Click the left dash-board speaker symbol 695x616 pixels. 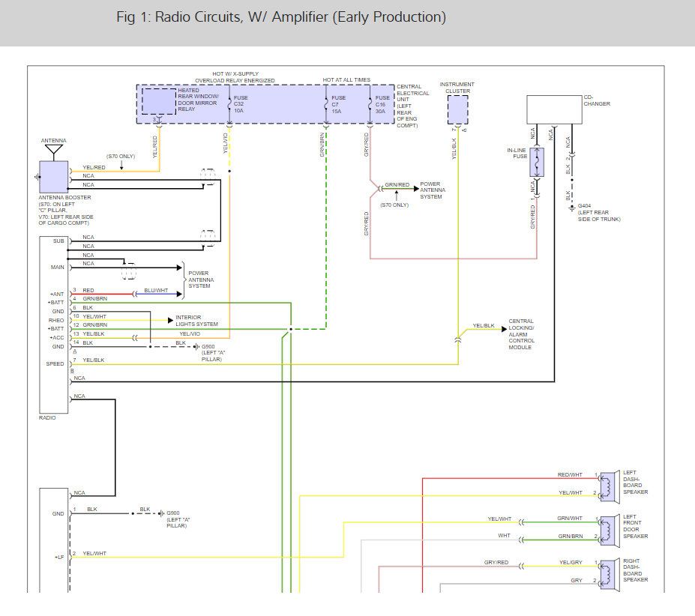[x=609, y=487]
